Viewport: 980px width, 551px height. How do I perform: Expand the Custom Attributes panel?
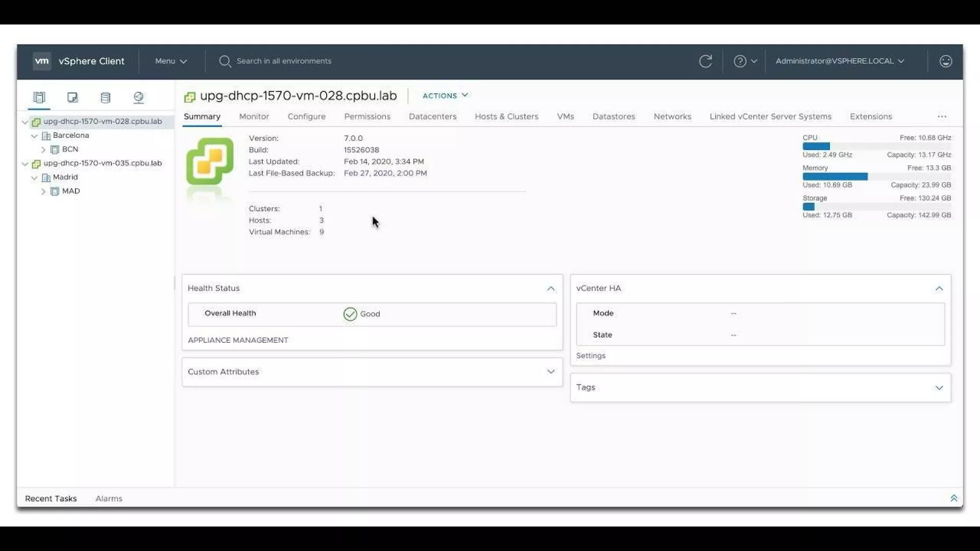coord(551,371)
